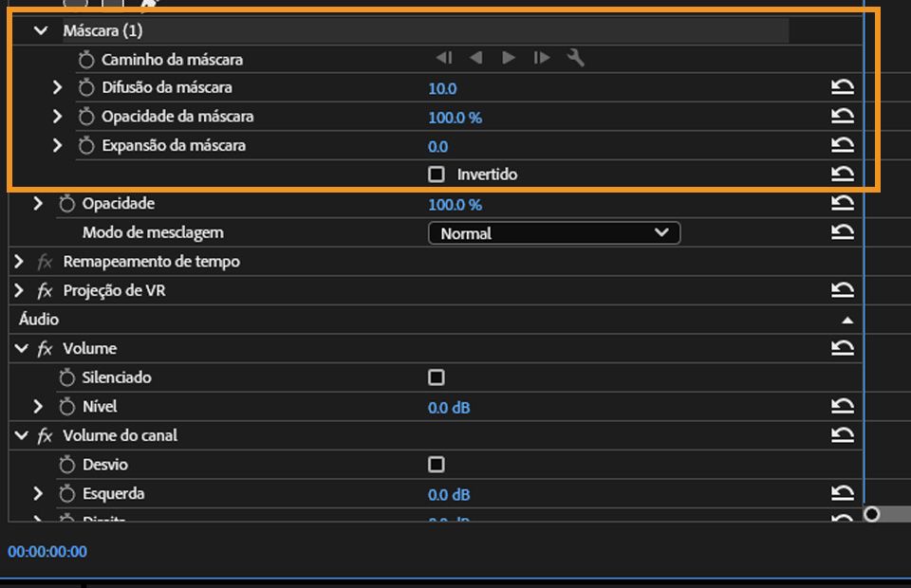Screen dimensions: 911x588
Task: Click Esquerda value 0.0 dB
Action: pyautogui.click(x=449, y=495)
